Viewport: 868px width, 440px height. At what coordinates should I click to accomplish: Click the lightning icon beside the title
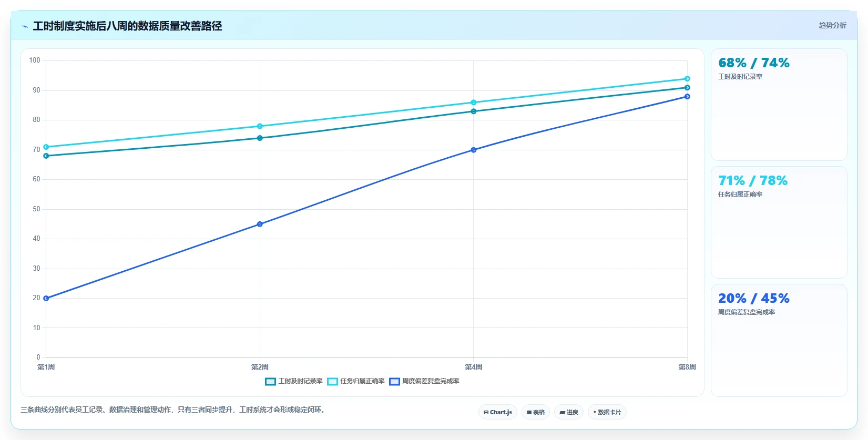(x=25, y=26)
